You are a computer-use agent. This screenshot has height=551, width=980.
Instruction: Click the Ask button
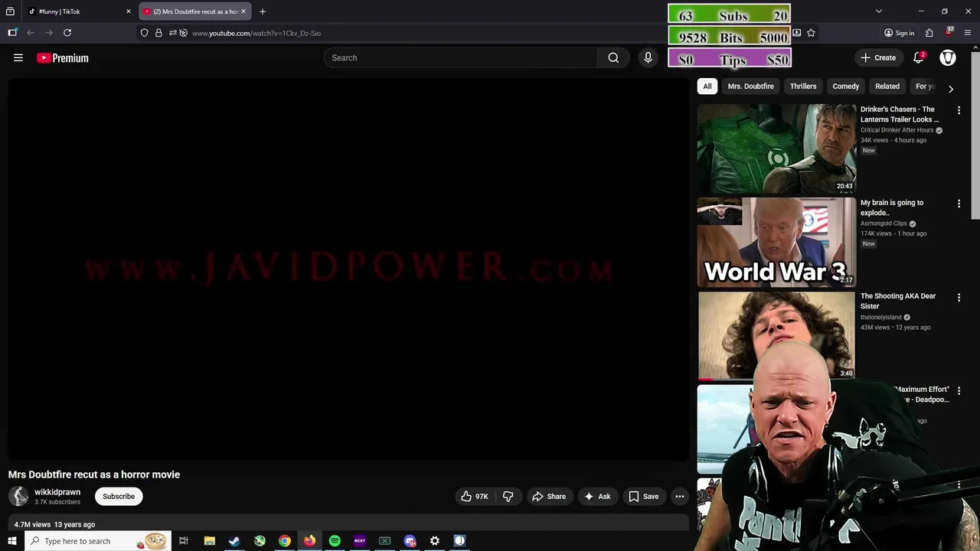pos(597,497)
